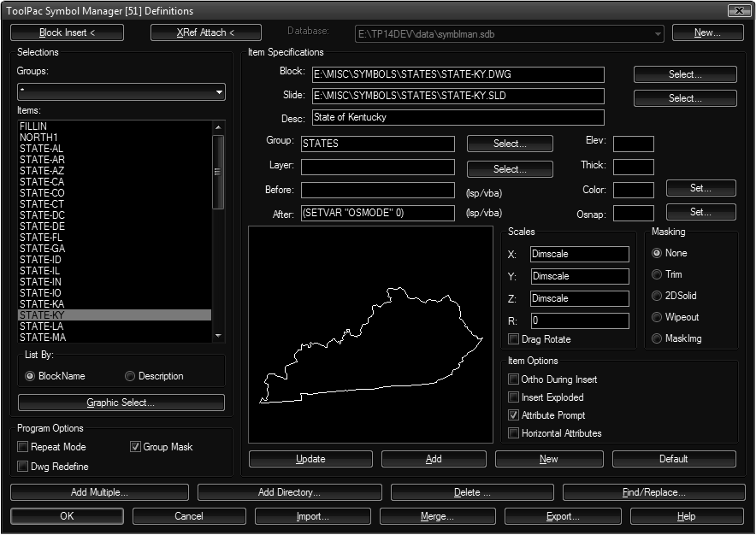Enable Ortho During Insert checkbox
This screenshot has height=535, width=756.
click(x=513, y=379)
